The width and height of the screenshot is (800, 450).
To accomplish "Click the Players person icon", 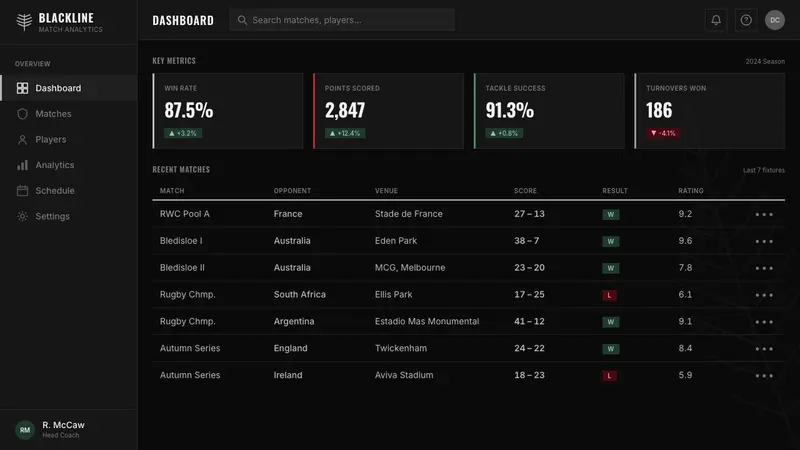I will (x=22, y=140).
